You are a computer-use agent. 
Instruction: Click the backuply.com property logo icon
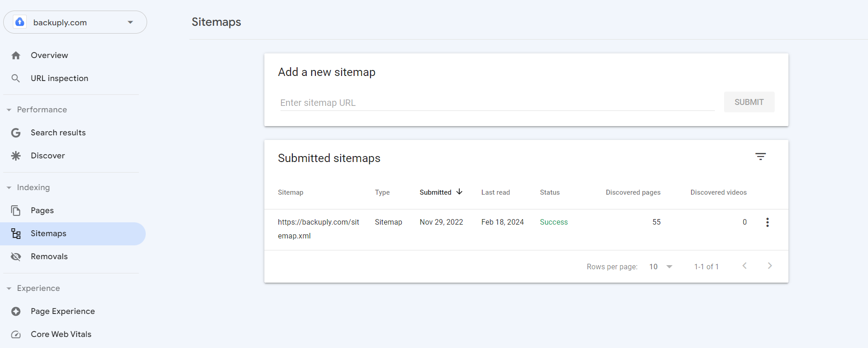(20, 22)
